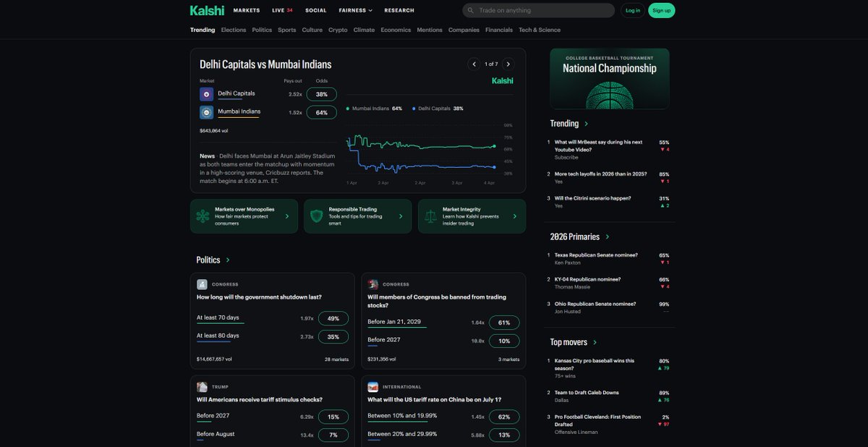This screenshot has width=868, height=447.
Task: Open the National Championship banner
Action: (610, 79)
